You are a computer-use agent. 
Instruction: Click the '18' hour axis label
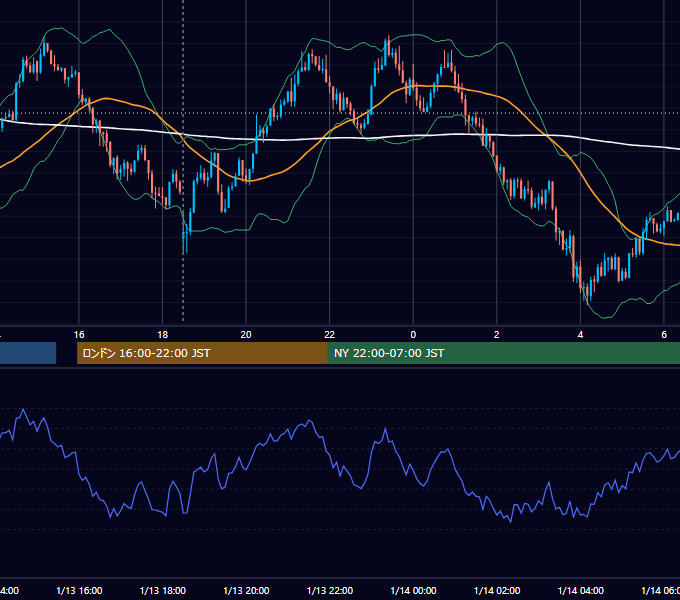[163, 335]
